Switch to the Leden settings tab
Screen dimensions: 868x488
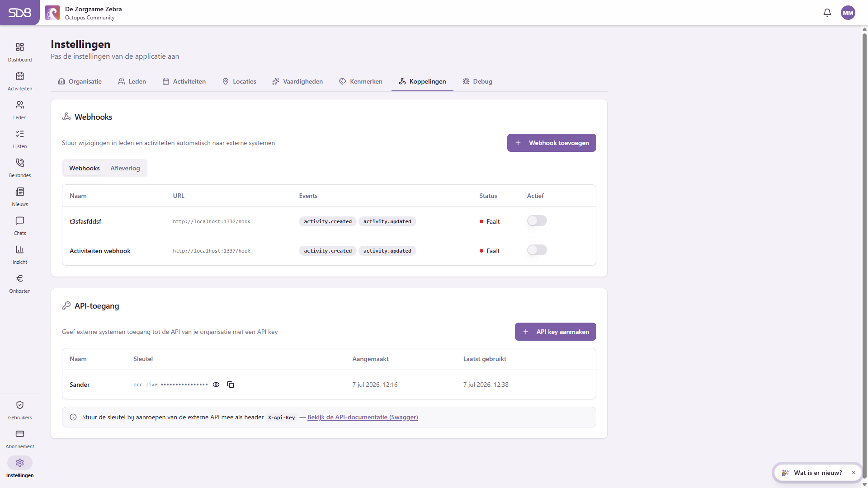click(x=132, y=81)
